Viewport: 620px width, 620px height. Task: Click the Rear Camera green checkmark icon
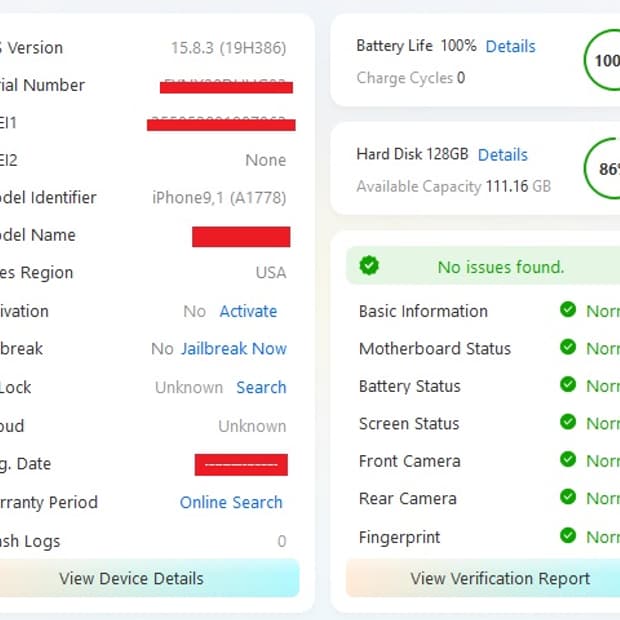[568, 497]
